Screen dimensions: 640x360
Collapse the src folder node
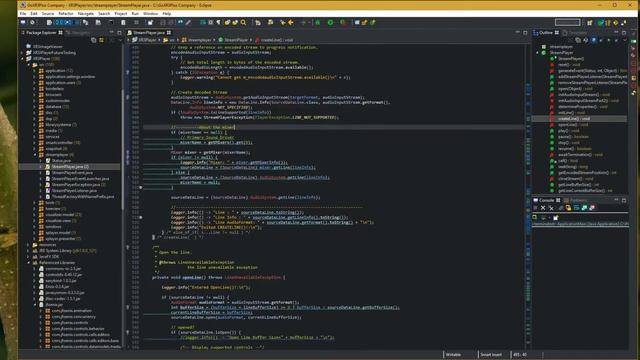(29, 65)
